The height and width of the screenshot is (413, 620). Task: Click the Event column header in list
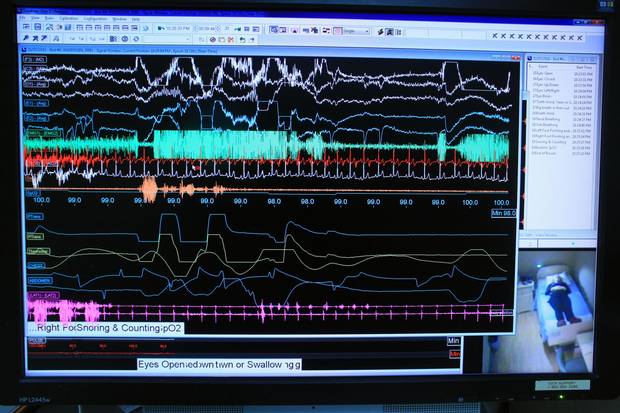[543, 67]
